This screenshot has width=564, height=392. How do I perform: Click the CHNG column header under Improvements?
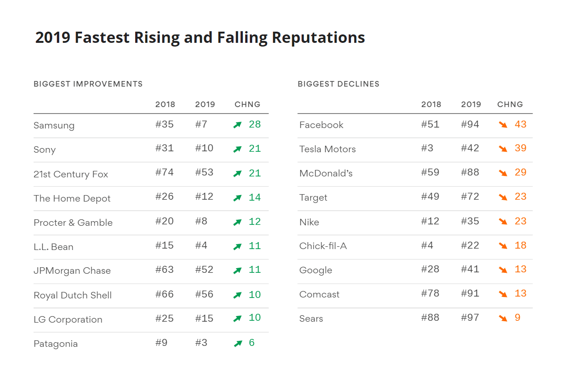248,104
